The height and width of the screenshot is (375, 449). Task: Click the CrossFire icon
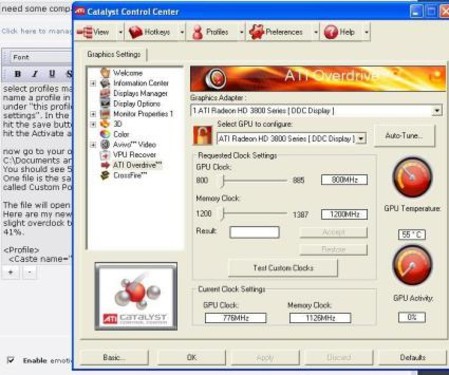105,175
